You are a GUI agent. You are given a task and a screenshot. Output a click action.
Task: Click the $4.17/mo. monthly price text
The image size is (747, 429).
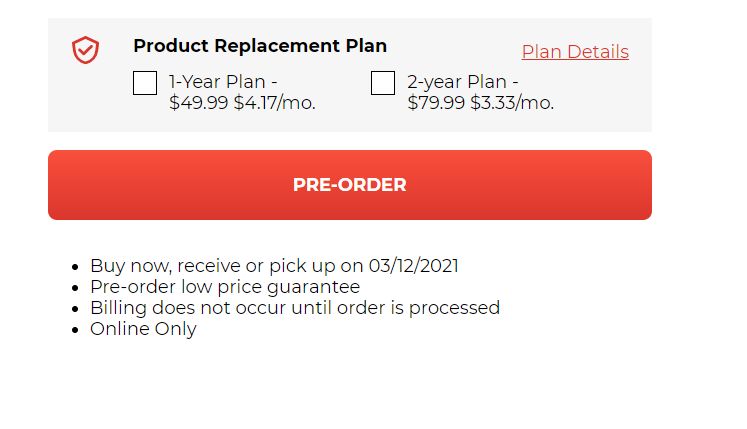[274, 103]
